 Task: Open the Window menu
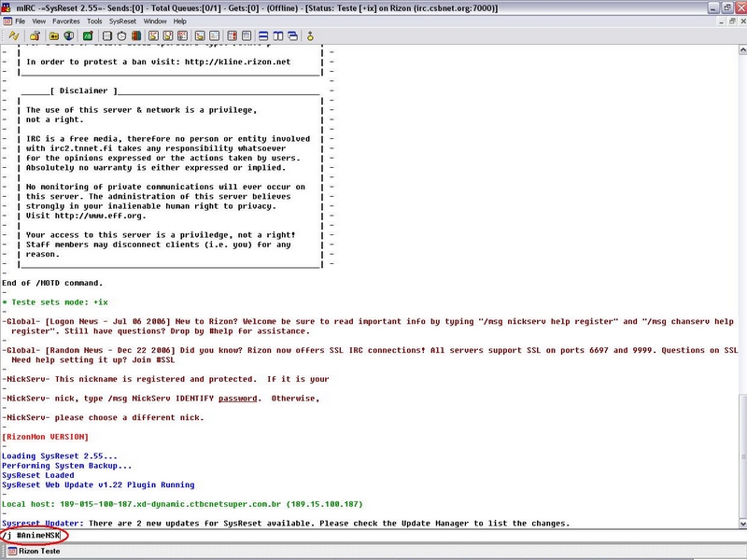point(155,21)
